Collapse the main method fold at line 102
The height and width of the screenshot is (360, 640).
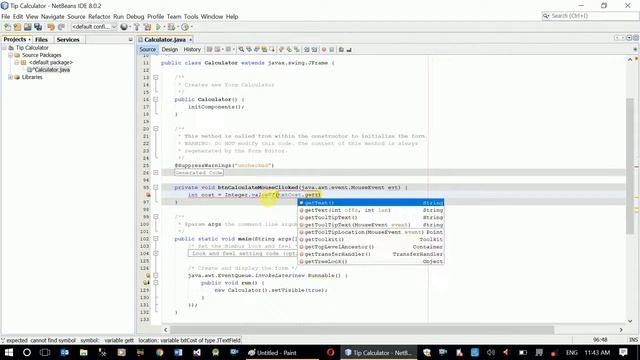[x=156, y=239]
